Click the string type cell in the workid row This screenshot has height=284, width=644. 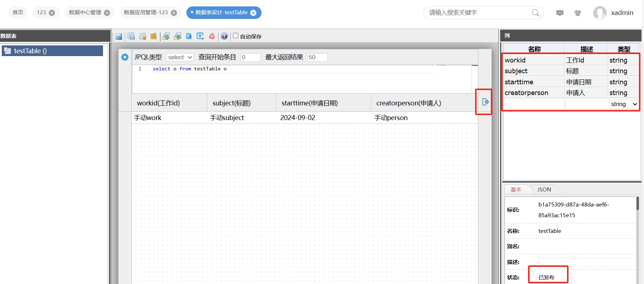[x=624, y=60]
